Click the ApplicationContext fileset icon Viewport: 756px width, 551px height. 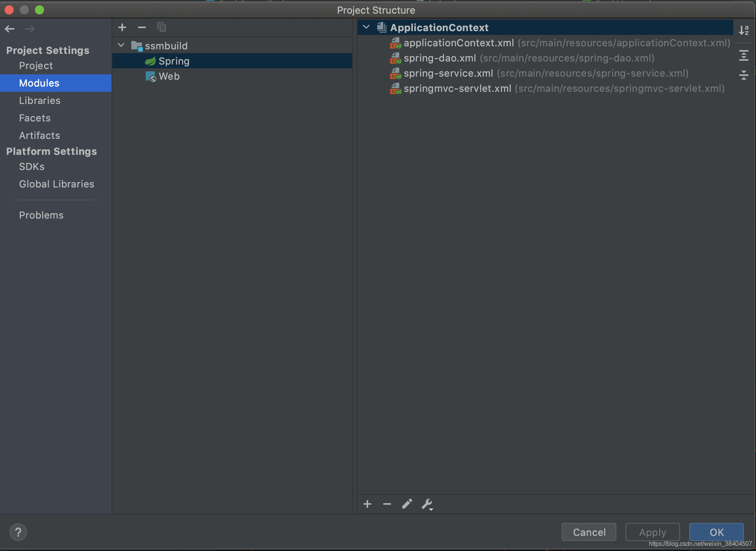point(382,27)
